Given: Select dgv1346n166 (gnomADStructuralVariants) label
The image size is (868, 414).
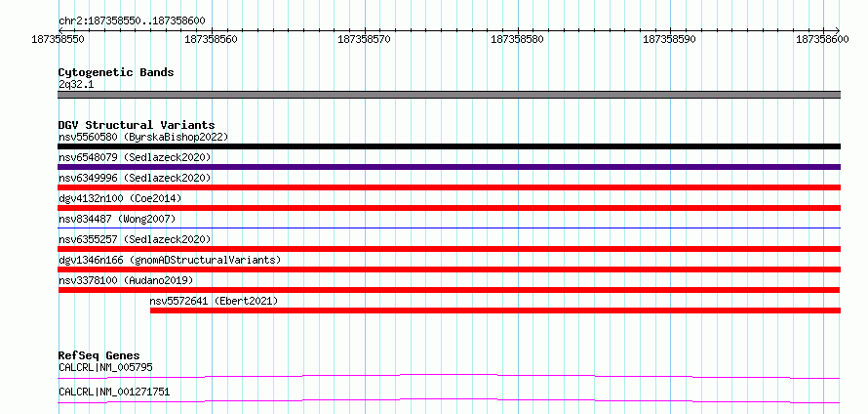Looking at the screenshot, I should pos(170,260).
